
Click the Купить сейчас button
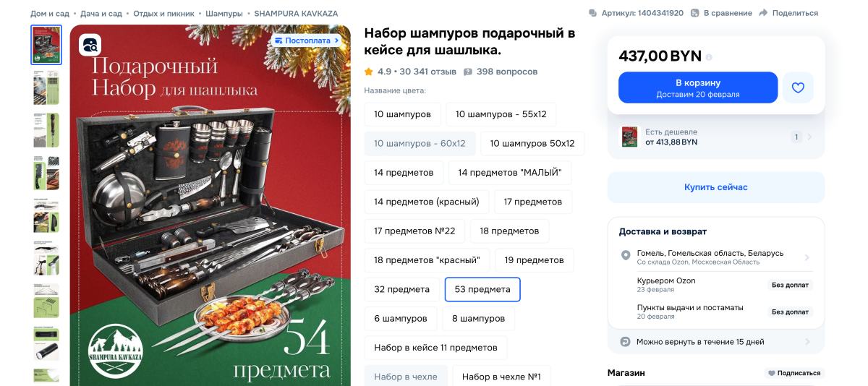pos(716,187)
